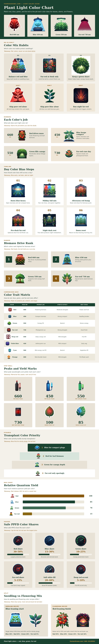Open the Dawn reset greenhouse image

click(81, 220)
